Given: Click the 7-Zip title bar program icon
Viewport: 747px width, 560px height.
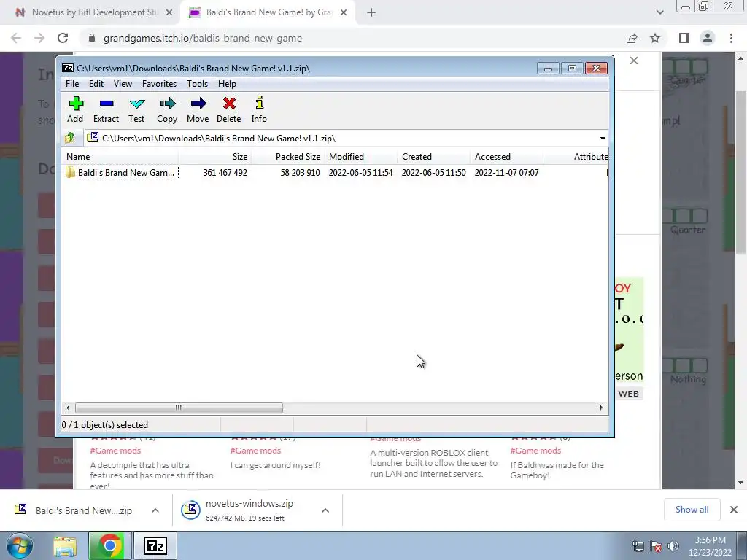Looking at the screenshot, I should [68, 68].
